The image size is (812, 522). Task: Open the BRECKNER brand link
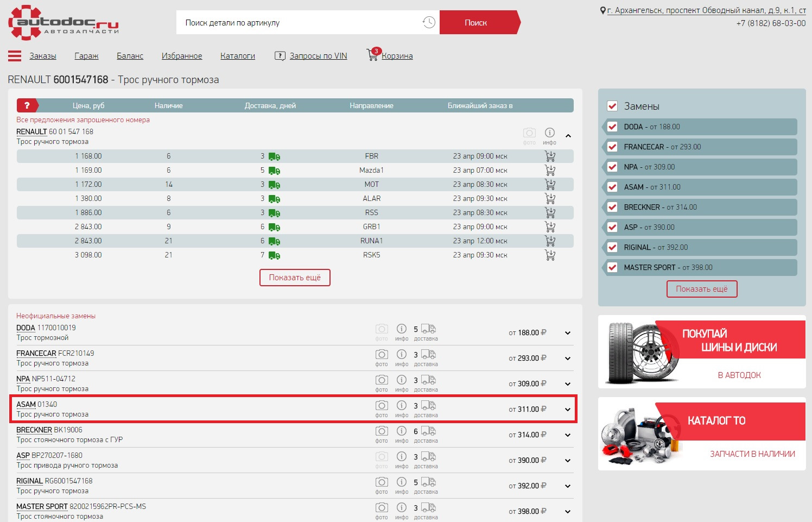click(x=34, y=430)
